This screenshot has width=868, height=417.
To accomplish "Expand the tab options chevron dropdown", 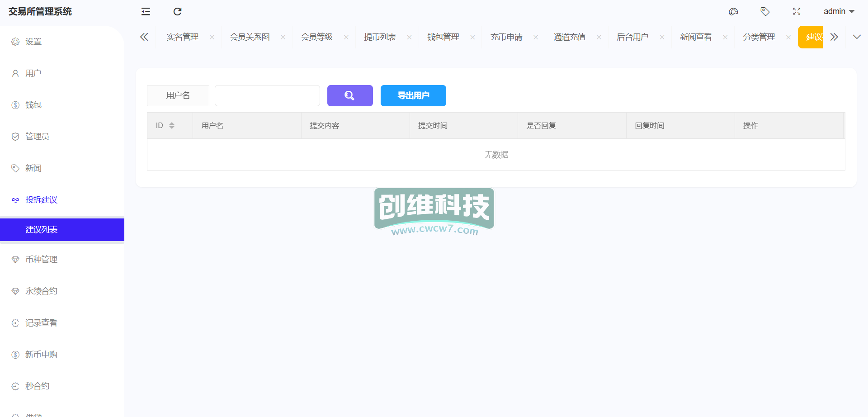I will pos(857,37).
